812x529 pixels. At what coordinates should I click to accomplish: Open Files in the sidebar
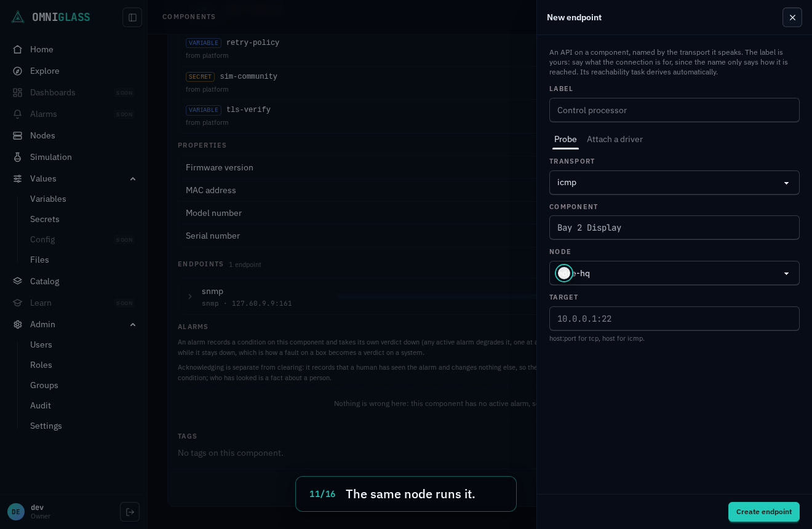(39, 260)
